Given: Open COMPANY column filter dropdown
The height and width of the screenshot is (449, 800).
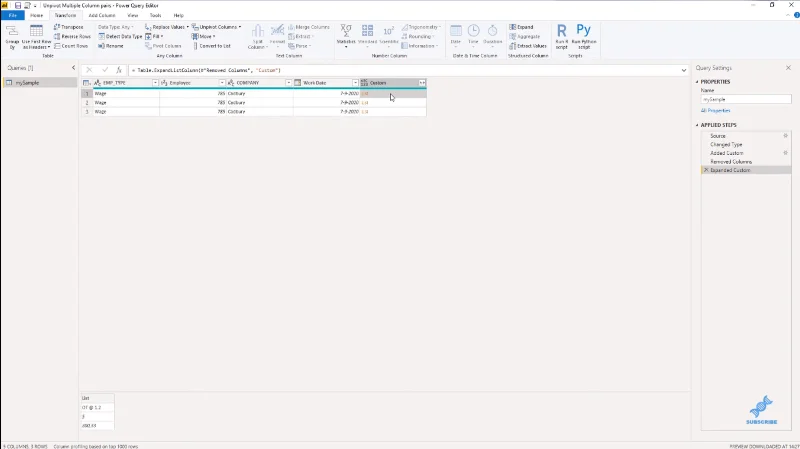Looking at the screenshot, I should 288,83.
